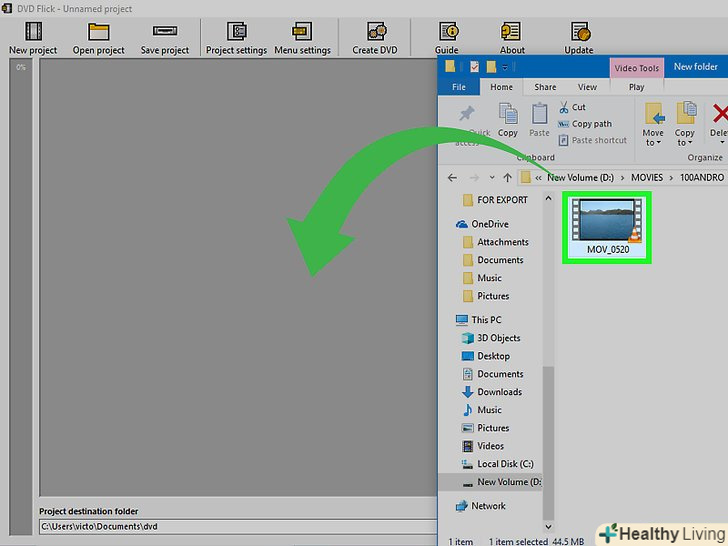Go forward in Explorer navigation

pyautogui.click(x=474, y=178)
